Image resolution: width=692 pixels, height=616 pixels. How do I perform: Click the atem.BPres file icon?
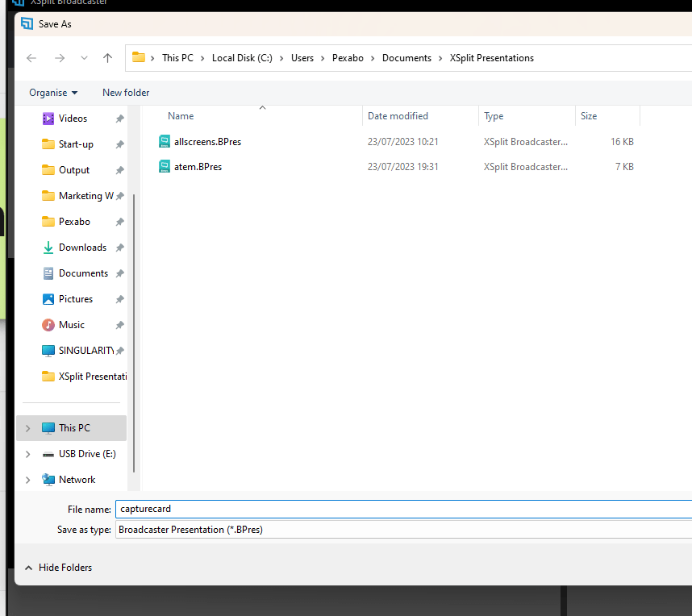pyautogui.click(x=165, y=166)
